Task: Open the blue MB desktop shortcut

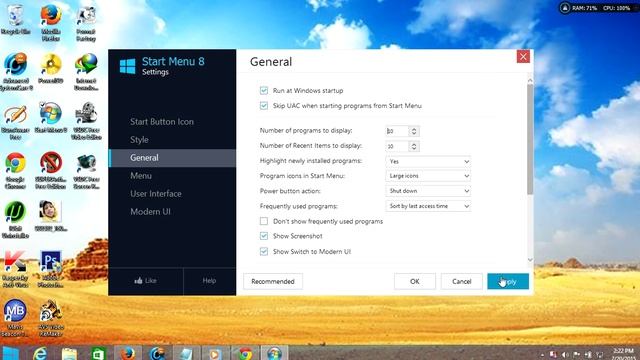Action: coord(16,318)
